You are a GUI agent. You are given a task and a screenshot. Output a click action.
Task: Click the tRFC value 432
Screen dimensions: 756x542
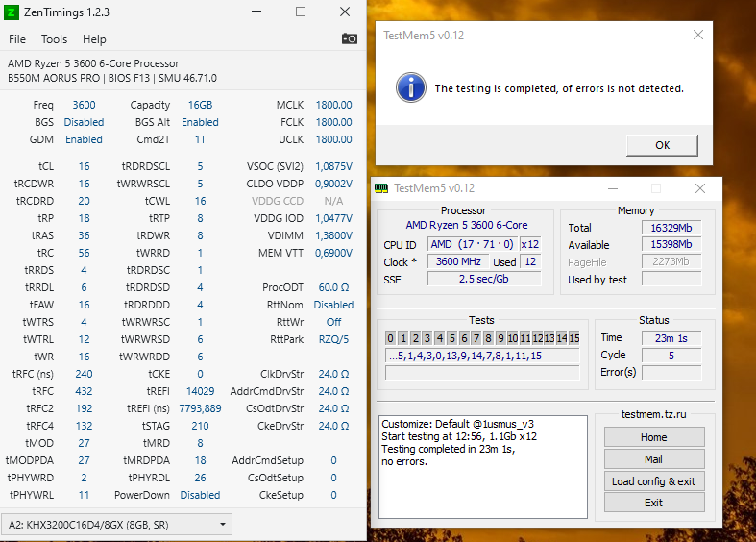pos(84,391)
